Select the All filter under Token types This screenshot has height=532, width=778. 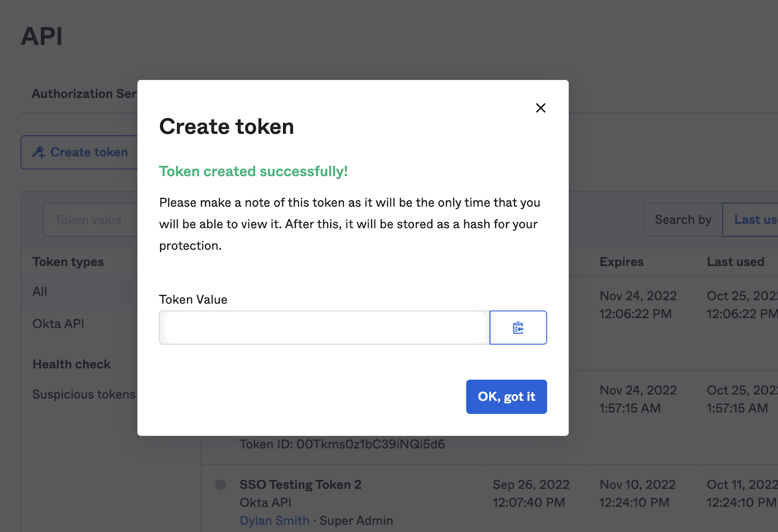(39, 291)
